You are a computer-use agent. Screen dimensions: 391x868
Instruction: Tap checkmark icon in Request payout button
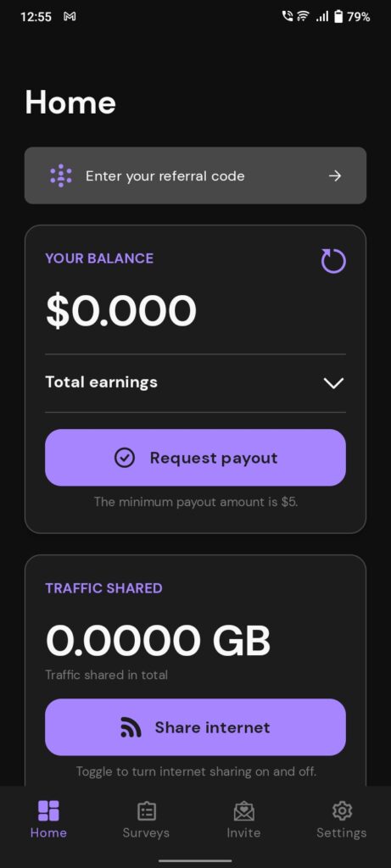pyautogui.click(x=125, y=458)
